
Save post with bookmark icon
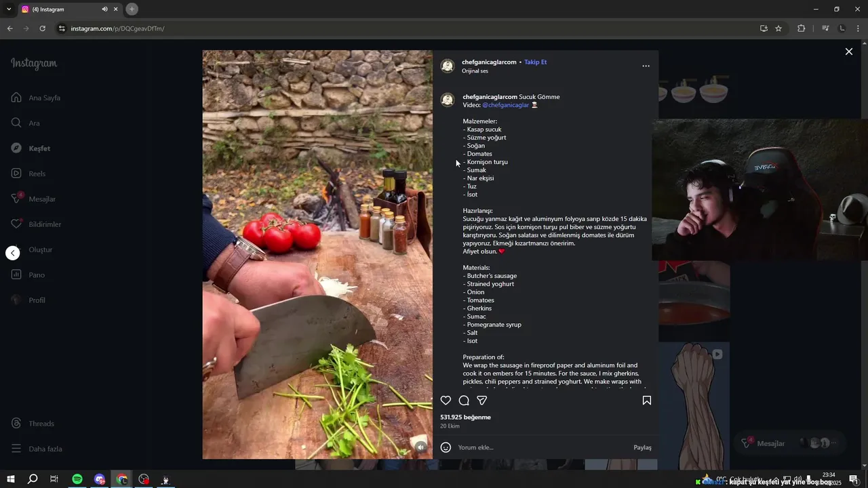647,401
